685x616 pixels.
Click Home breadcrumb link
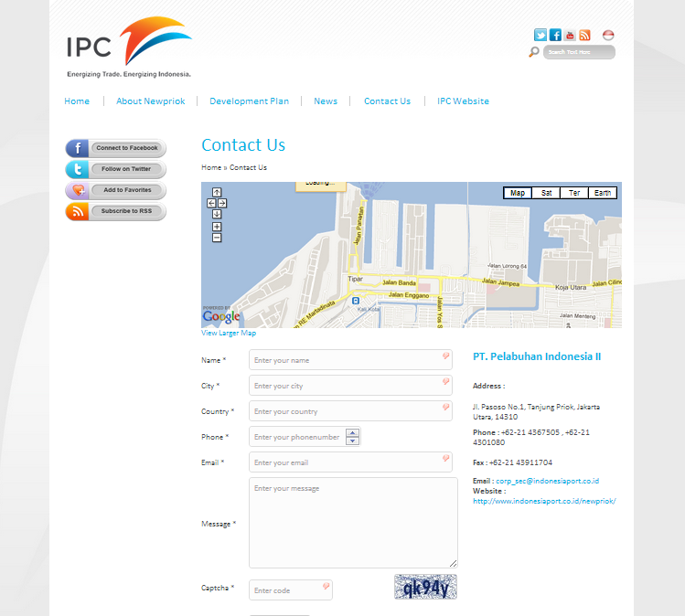(211, 167)
